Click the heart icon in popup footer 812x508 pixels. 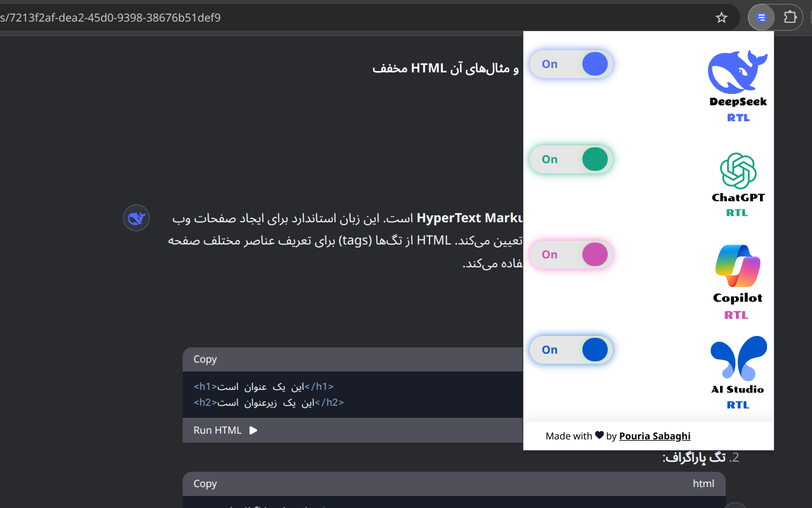click(599, 436)
